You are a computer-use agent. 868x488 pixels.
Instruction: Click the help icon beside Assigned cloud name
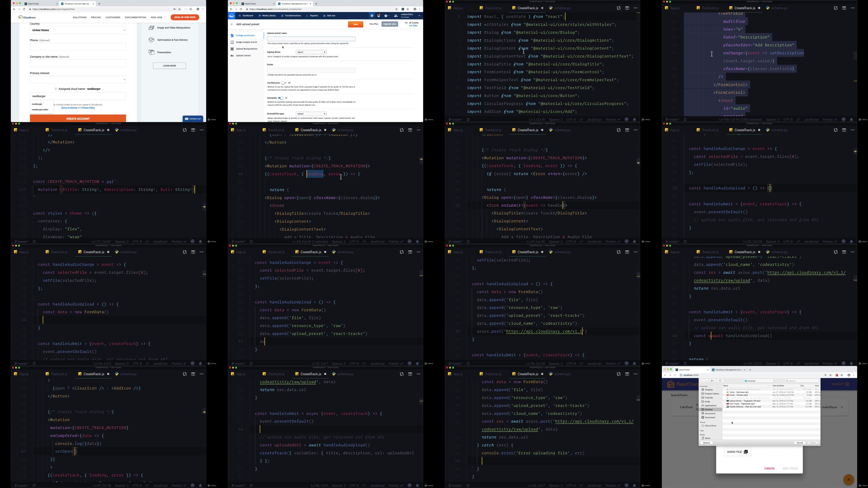tap(56, 89)
